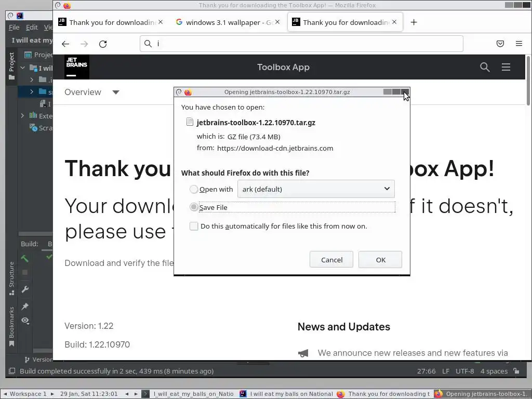Click the file icon beside jetbrains-toolbox filename
This screenshot has height=399, width=532.
click(x=190, y=122)
